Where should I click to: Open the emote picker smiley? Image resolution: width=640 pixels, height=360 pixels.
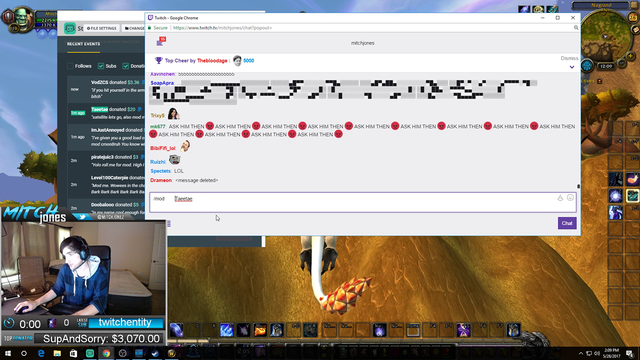point(570,198)
